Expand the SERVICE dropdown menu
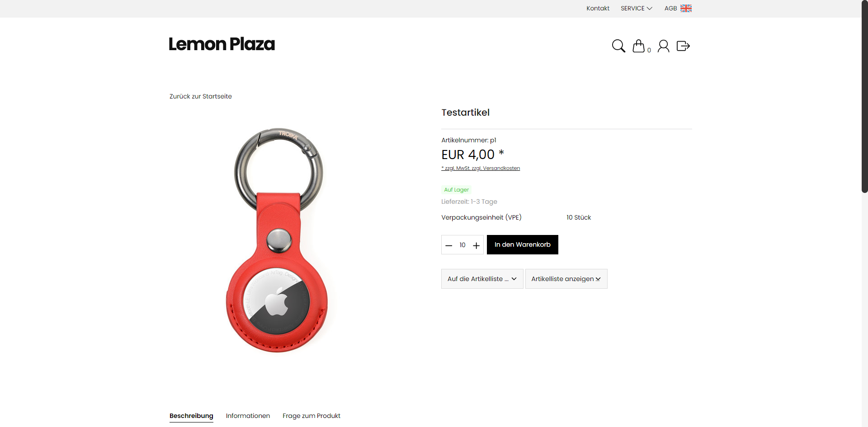 [x=636, y=8]
